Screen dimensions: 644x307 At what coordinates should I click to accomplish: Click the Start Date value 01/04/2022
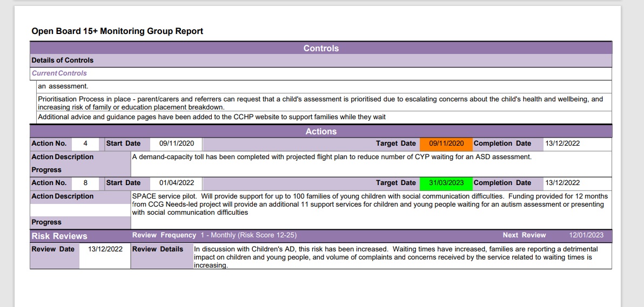click(x=176, y=183)
